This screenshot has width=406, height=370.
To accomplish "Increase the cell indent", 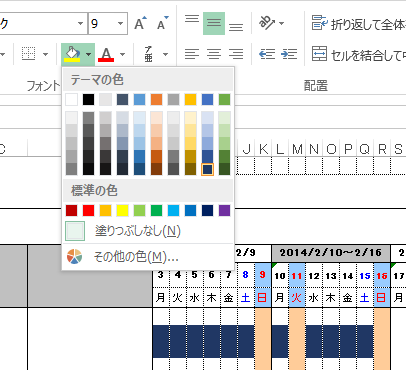I will coord(289,54).
